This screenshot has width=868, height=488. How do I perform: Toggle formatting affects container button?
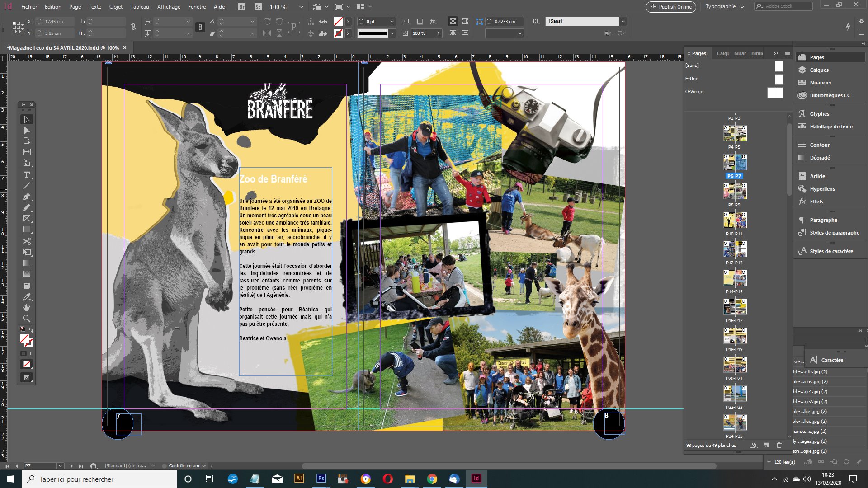click(24, 353)
